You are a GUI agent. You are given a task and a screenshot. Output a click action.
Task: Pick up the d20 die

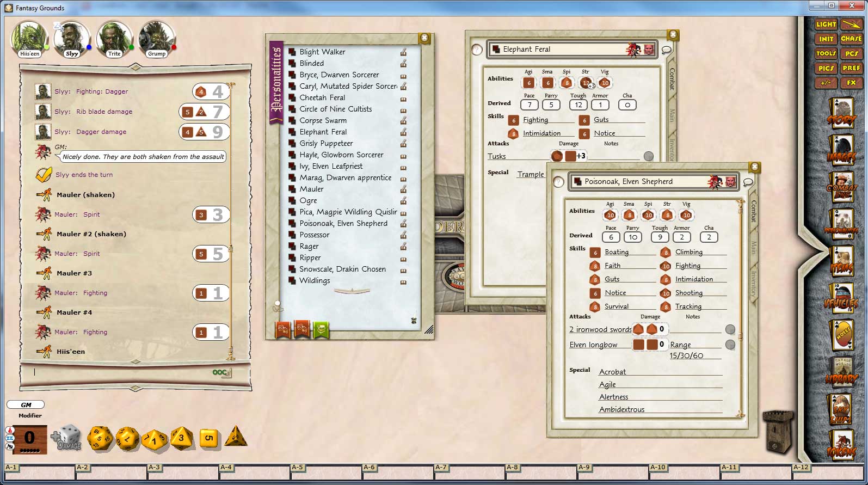click(x=100, y=438)
